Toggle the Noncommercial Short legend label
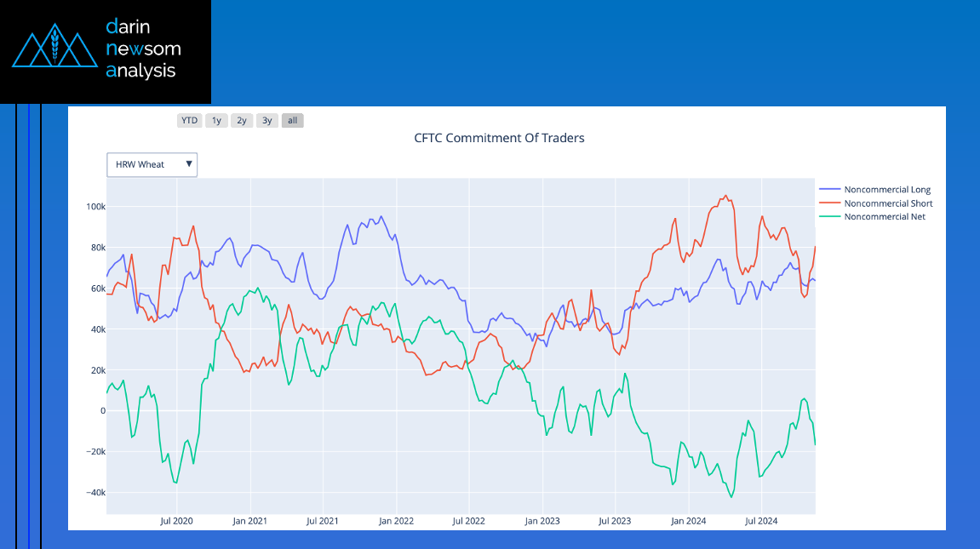The image size is (980, 549). [888, 203]
